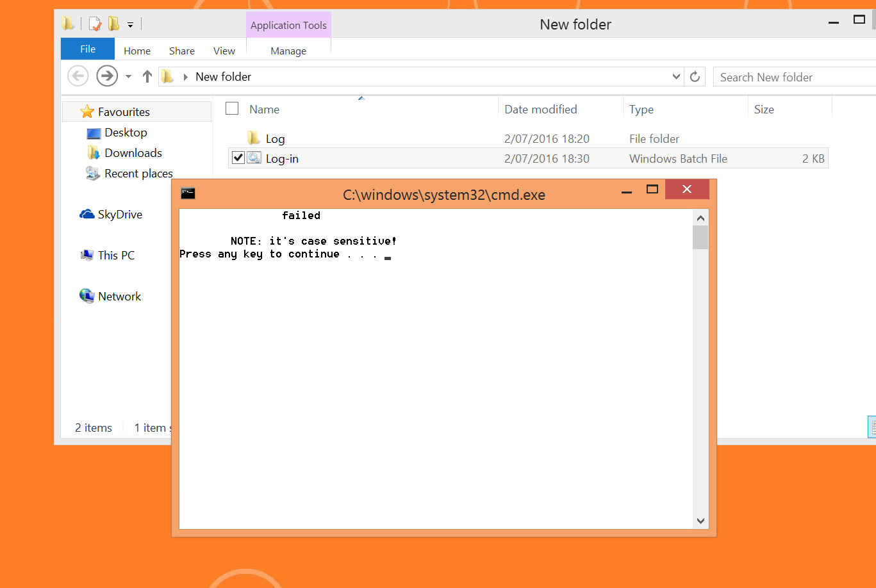Click the Properties icon in Quick Access Toolbar

pos(95,23)
